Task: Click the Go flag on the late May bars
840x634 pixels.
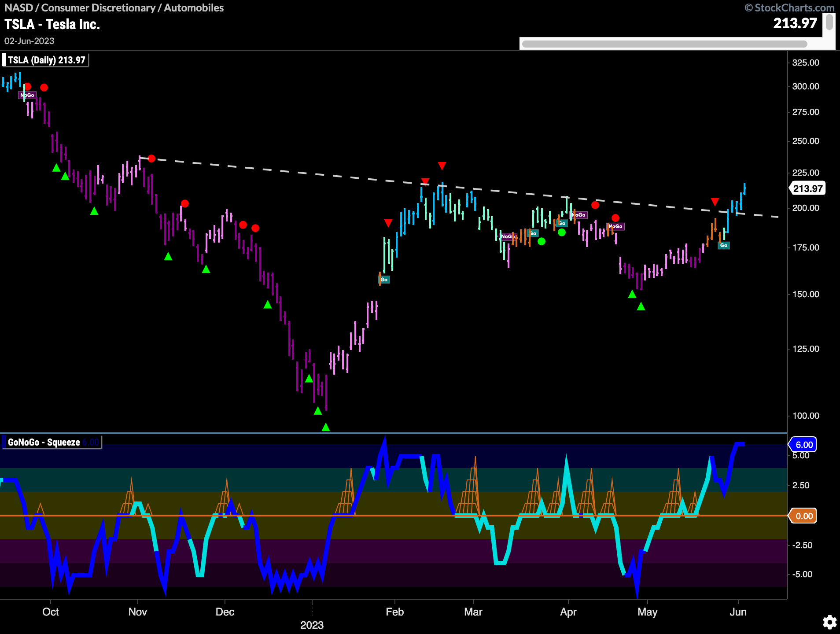Action: pyautogui.click(x=724, y=245)
